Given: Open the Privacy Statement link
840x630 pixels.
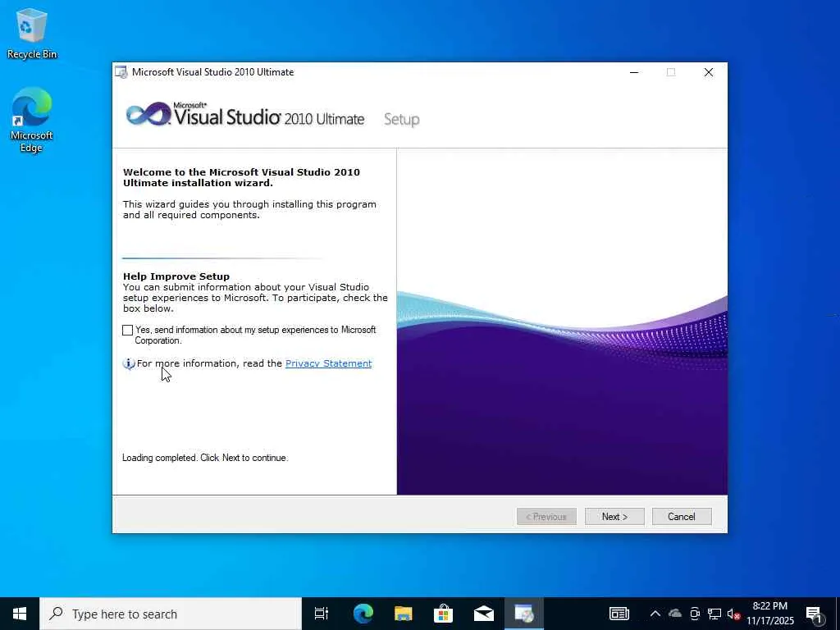Looking at the screenshot, I should [328, 363].
